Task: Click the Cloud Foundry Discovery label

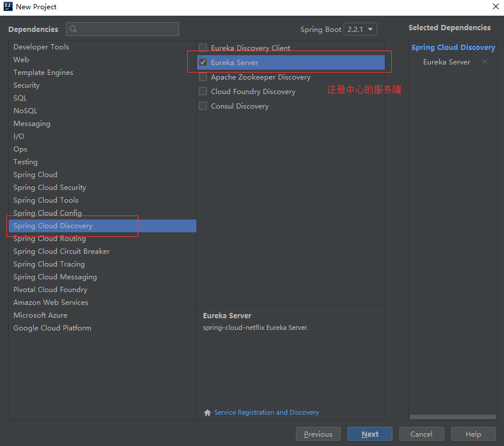Action: [253, 92]
